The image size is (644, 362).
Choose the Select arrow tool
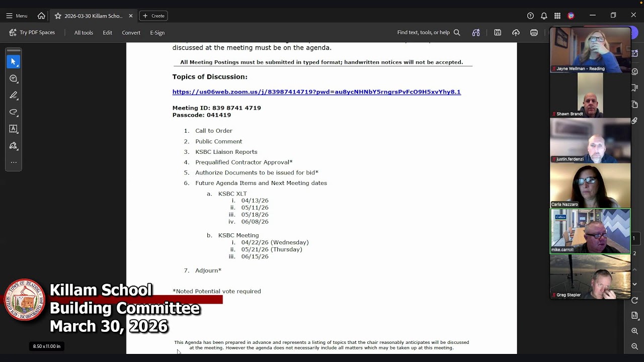[14, 61]
